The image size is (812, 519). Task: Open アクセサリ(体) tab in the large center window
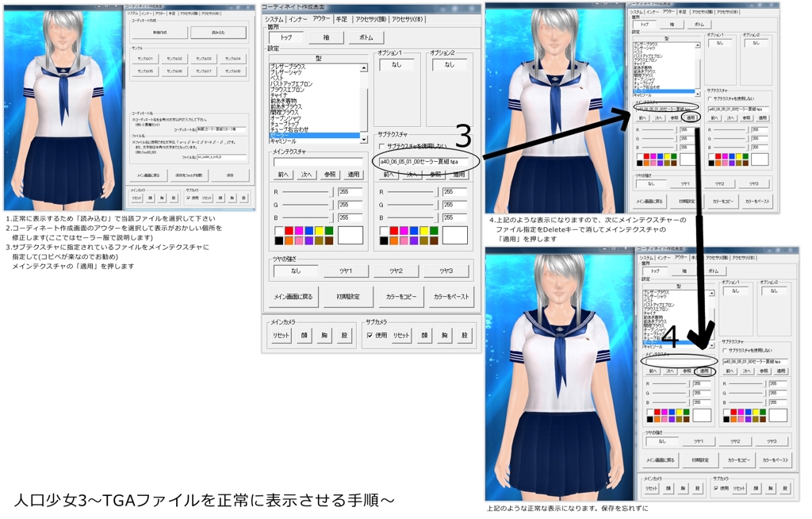point(407,19)
